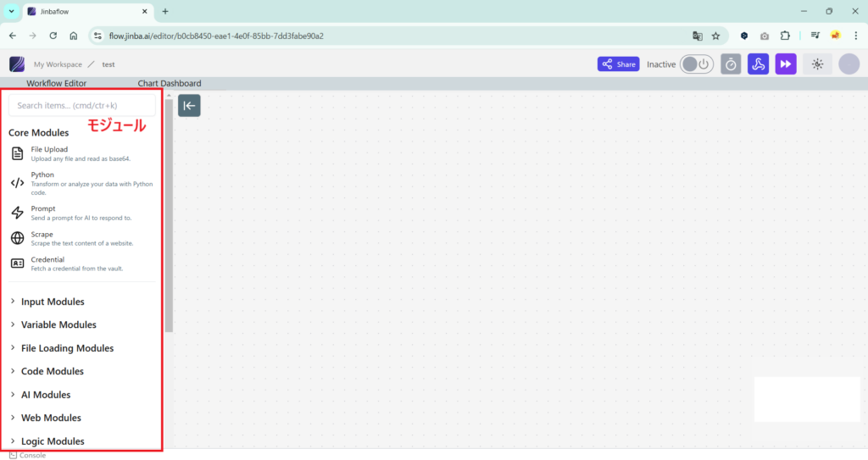868x460 pixels.
Task: Click the Share button
Action: [x=618, y=64]
